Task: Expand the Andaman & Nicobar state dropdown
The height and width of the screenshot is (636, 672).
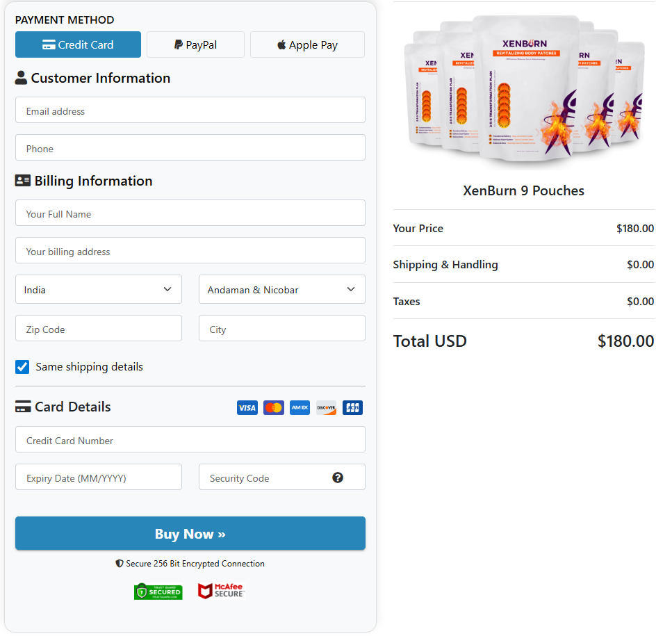Action: 281,289
